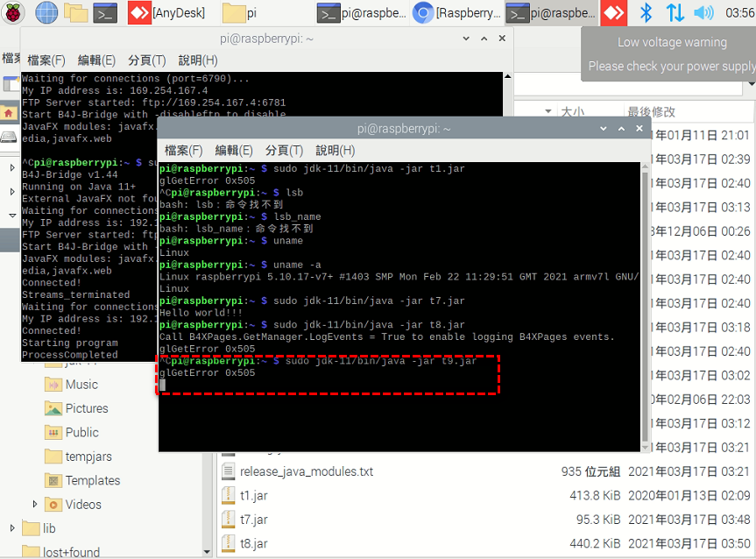Open 檔案(F) menu in back terminal
Screen dimensions: 756x559
(x=46, y=60)
